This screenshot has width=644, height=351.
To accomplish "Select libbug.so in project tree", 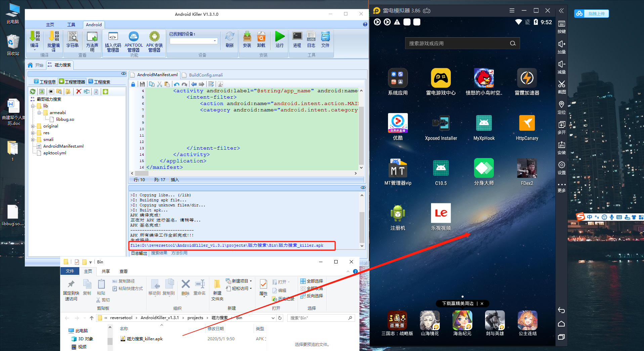I will 62,119.
